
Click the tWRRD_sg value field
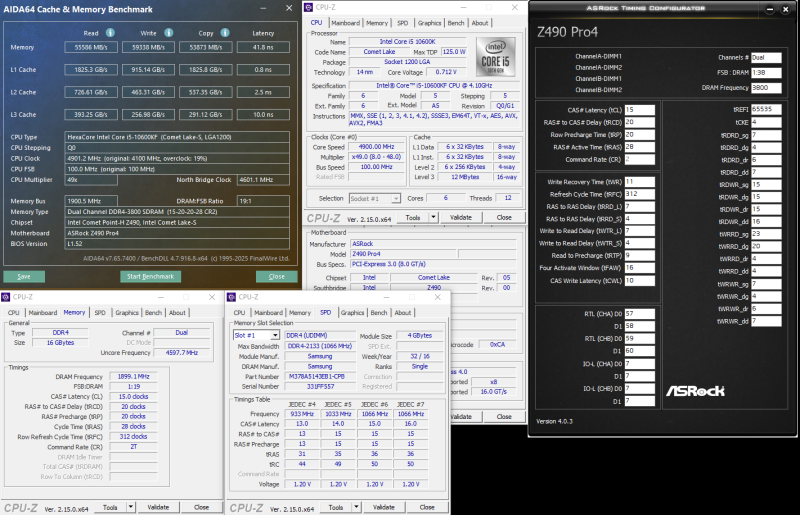pyautogui.click(x=766, y=234)
